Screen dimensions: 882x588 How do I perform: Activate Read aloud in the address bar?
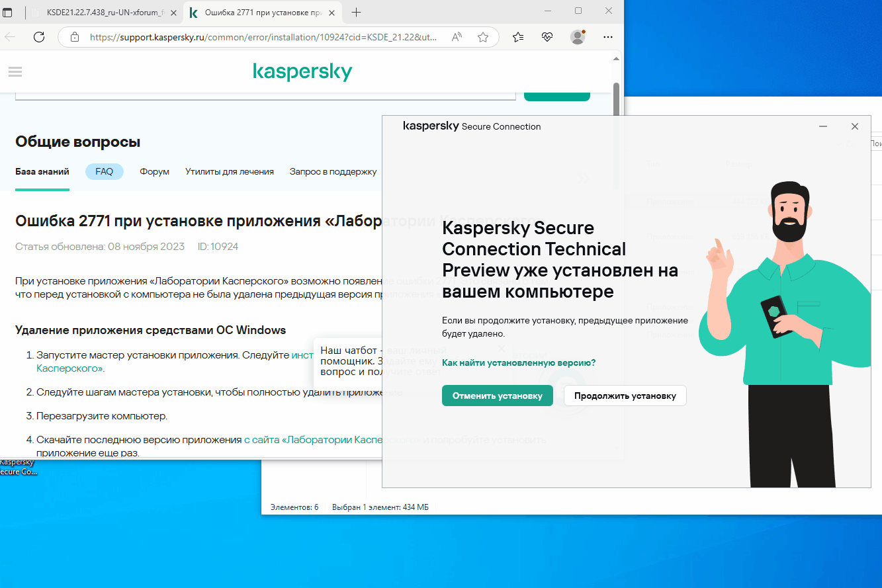click(x=457, y=37)
